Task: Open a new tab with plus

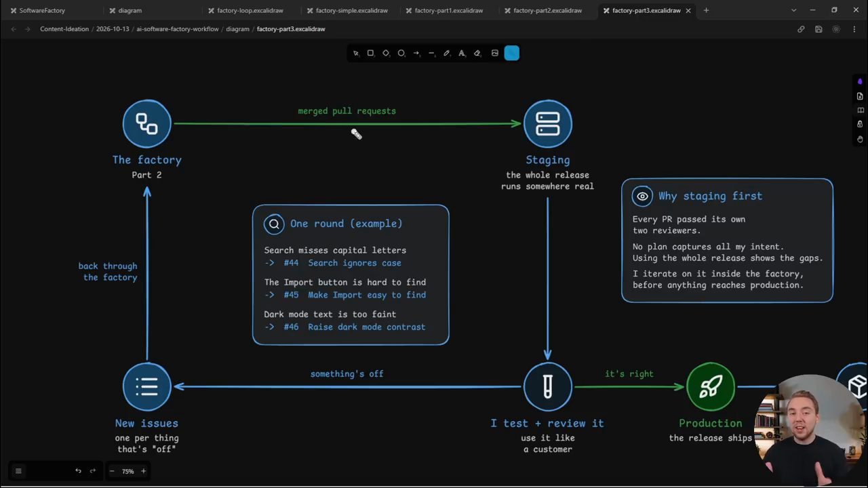Action: coord(706,10)
